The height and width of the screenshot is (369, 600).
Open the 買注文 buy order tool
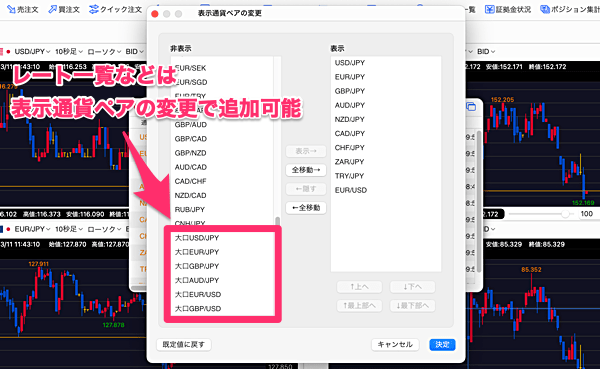(64, 9)
